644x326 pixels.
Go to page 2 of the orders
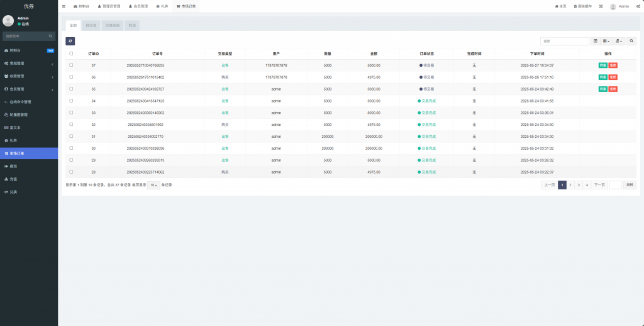570,185
